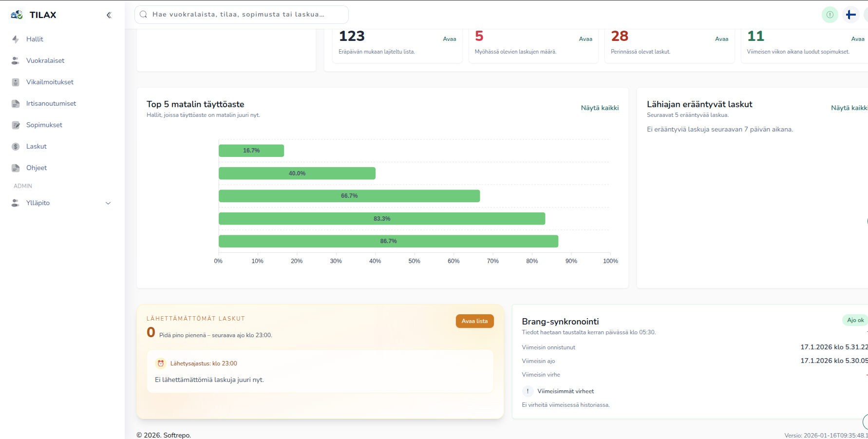868x439 pixels.
Task: Open Hallit via its lightning icon
Action: pos(16,39)
